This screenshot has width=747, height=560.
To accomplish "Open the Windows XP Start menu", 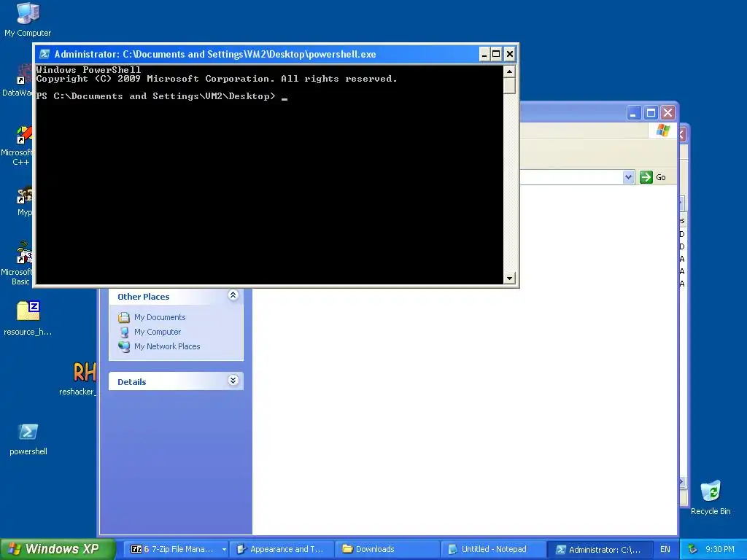I will (x=58, y=549).
